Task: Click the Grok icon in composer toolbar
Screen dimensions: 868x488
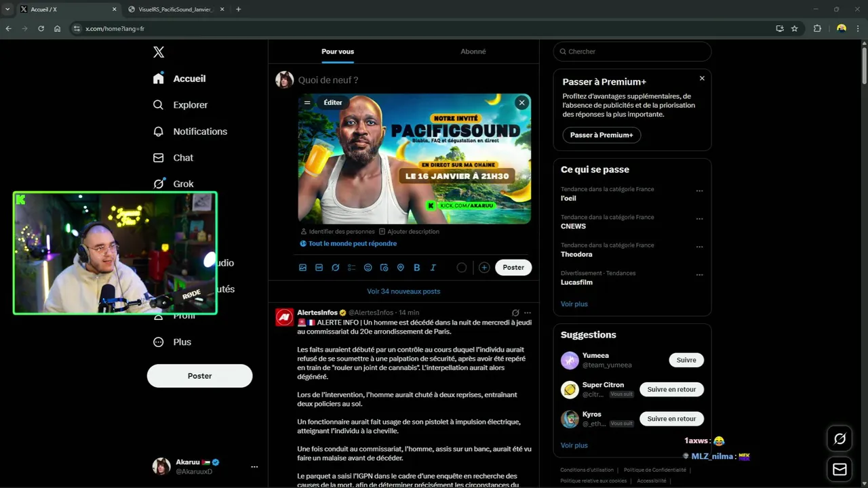Action: (x=336, y=268)
